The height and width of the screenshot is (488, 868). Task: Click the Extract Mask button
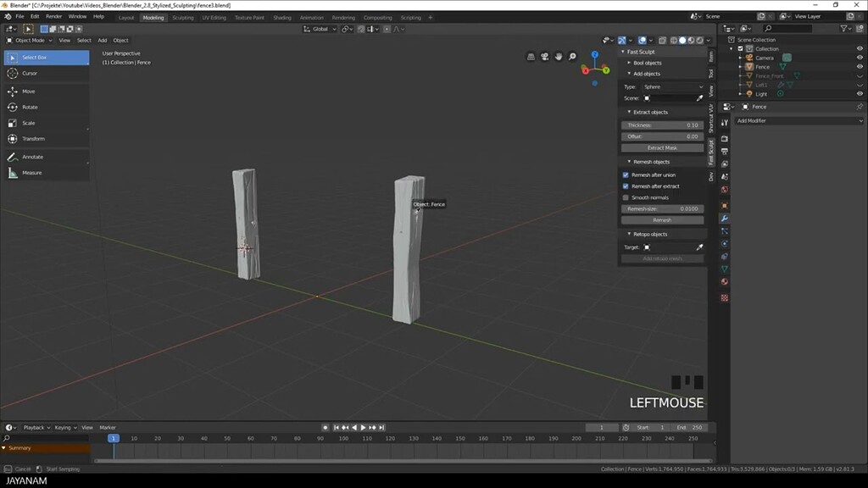(x=663, y=147)
